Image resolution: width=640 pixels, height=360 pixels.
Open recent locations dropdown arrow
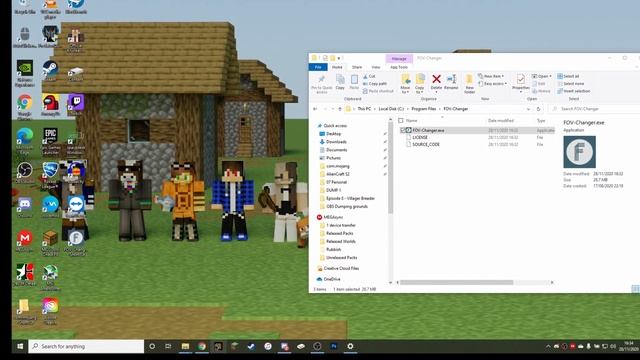point(333,109)
